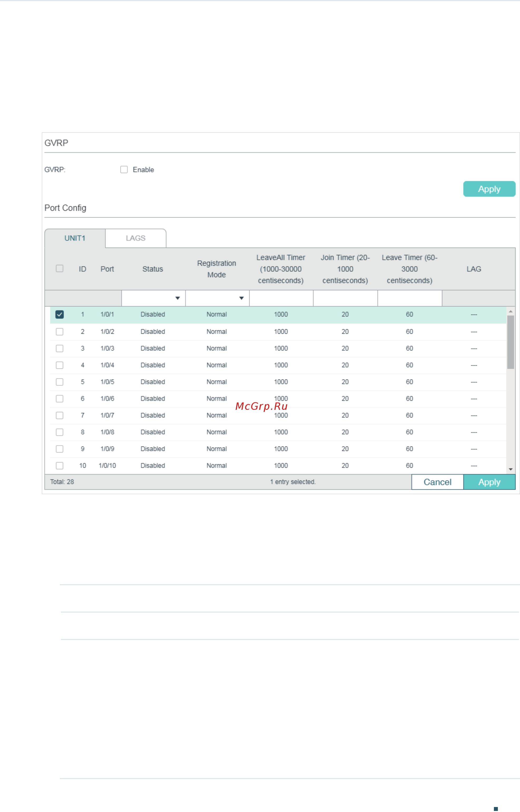Click Normal mode in row 1/0/3

tap(216, 348)
